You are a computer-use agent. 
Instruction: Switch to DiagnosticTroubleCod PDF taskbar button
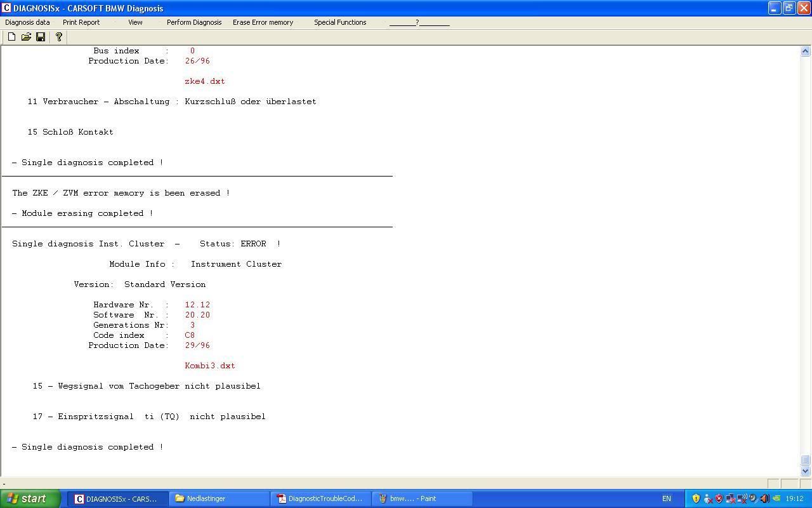tap(321, 498)
